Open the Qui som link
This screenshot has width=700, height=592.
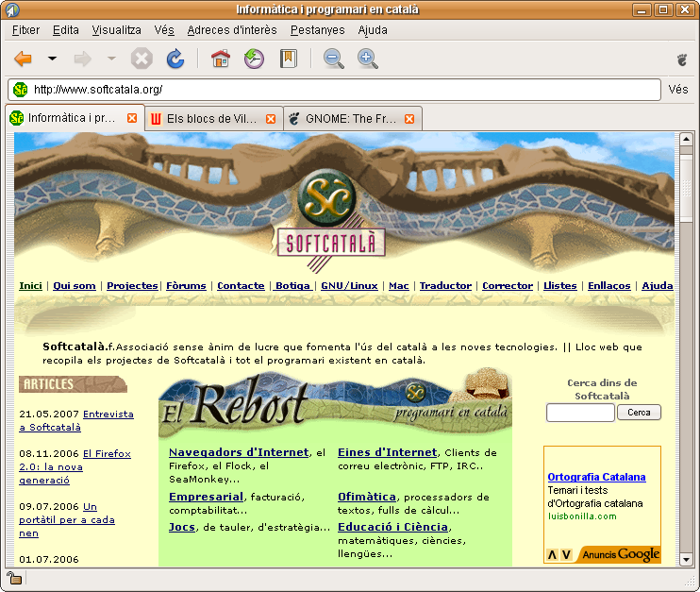[x=75, y=285]
